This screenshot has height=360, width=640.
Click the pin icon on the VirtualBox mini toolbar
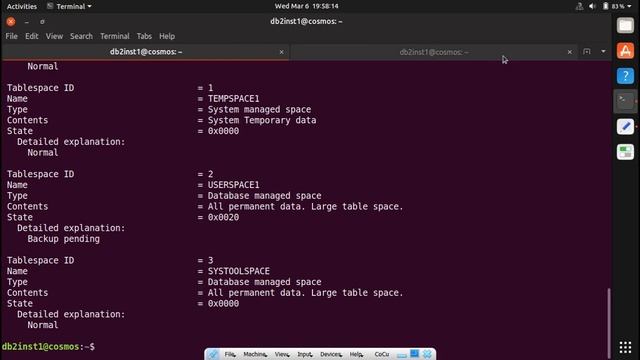[213, 354]
